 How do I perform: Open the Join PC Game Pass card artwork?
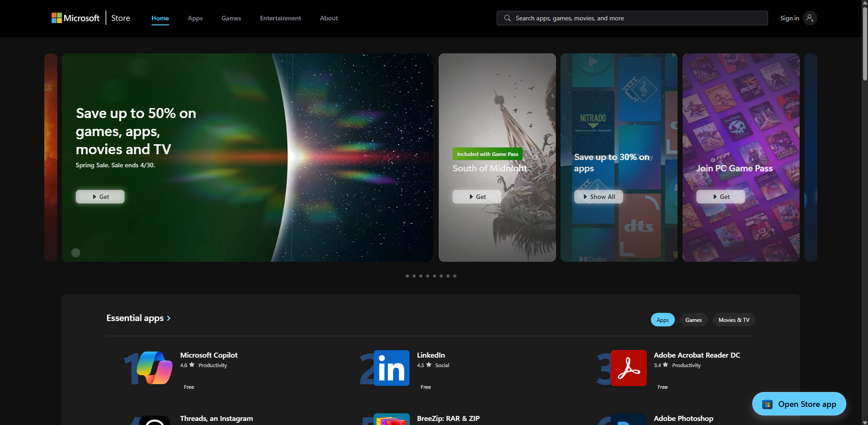(741, 157)
